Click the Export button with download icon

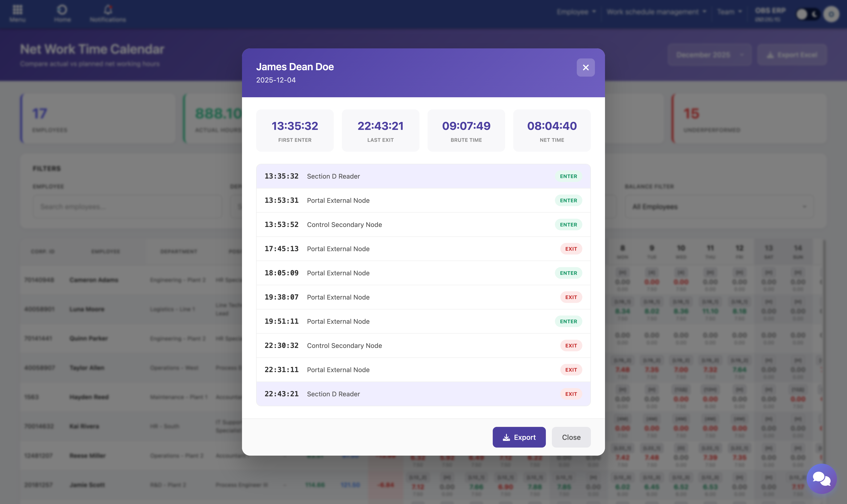tap(519, 437)
